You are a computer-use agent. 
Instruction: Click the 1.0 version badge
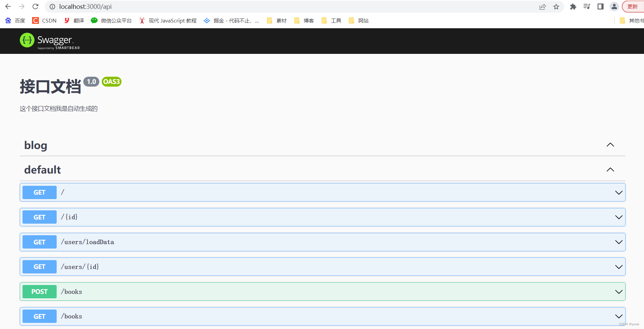pos(91,82)
